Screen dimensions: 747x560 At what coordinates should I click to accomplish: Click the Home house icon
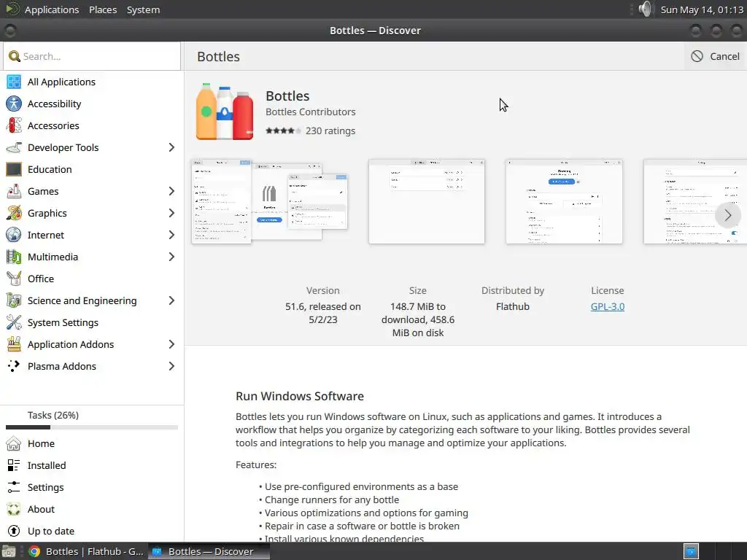[14, 444]
